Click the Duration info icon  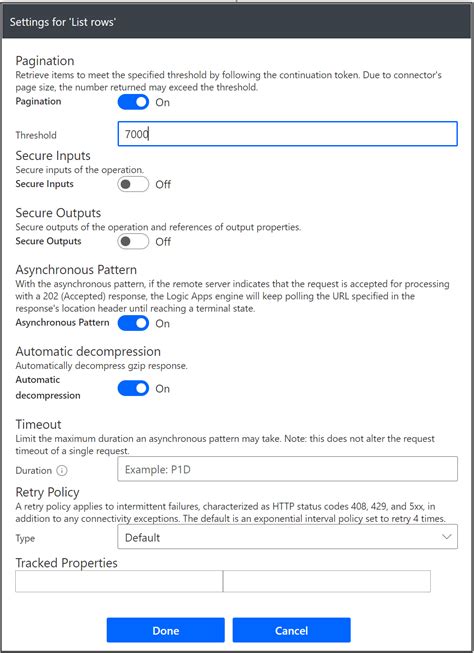tap(62, 470)
